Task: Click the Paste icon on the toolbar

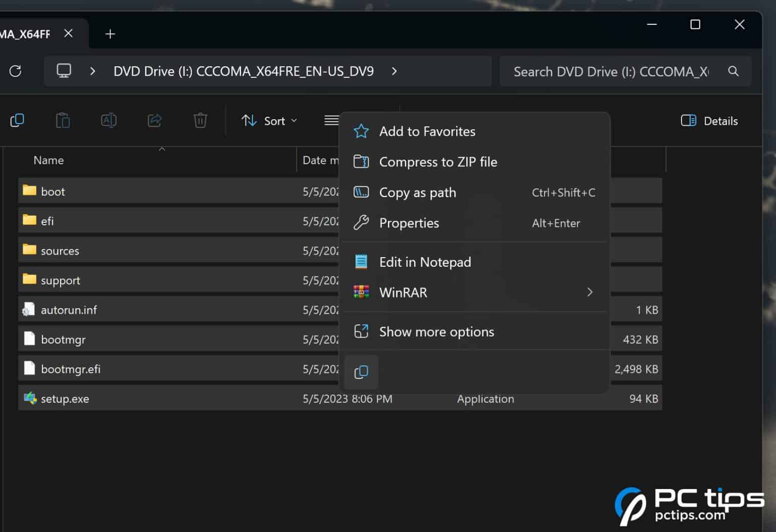Action: pos(63,120)
